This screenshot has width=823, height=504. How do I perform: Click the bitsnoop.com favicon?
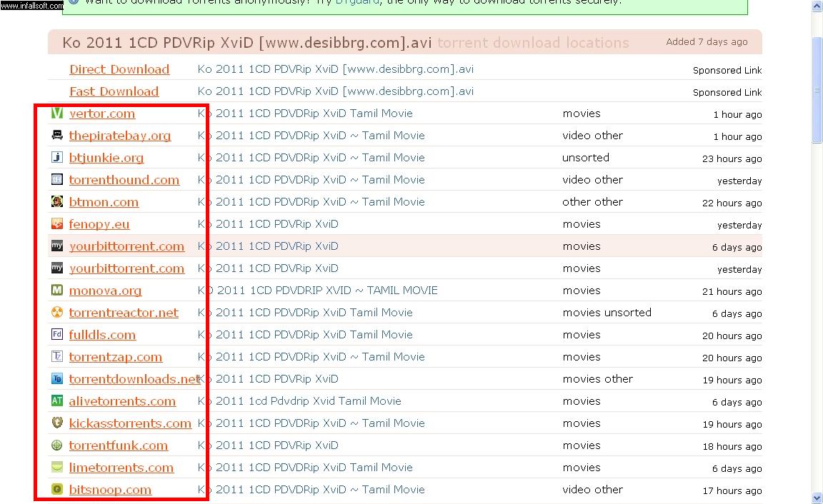pyautogui.click(x=56, y=489)
